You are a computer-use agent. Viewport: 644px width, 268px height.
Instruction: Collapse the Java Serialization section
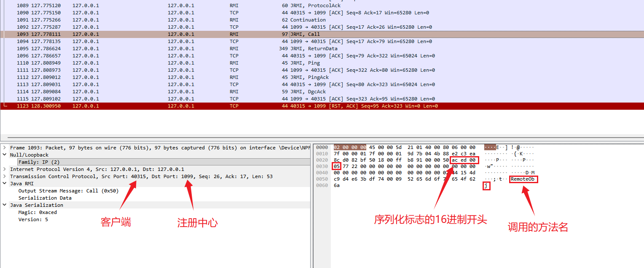5,205
